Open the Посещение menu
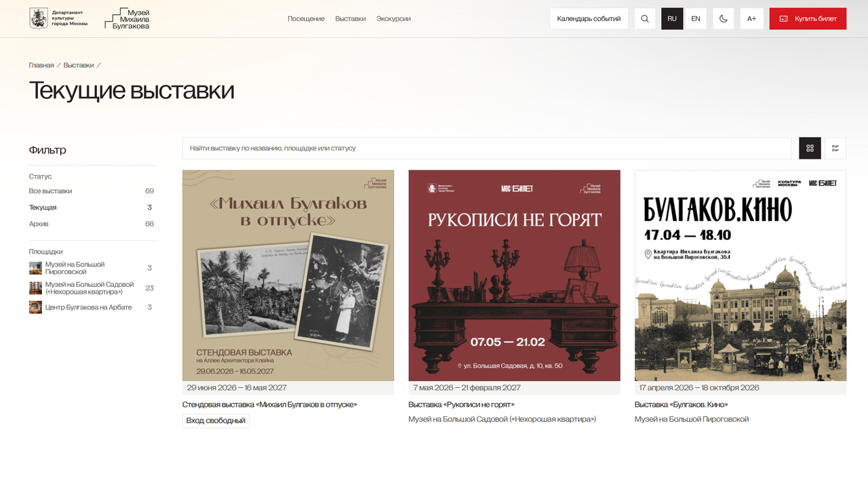Image resolution: width=868 pixels, height=491 pixels. [x=306, y=19]
